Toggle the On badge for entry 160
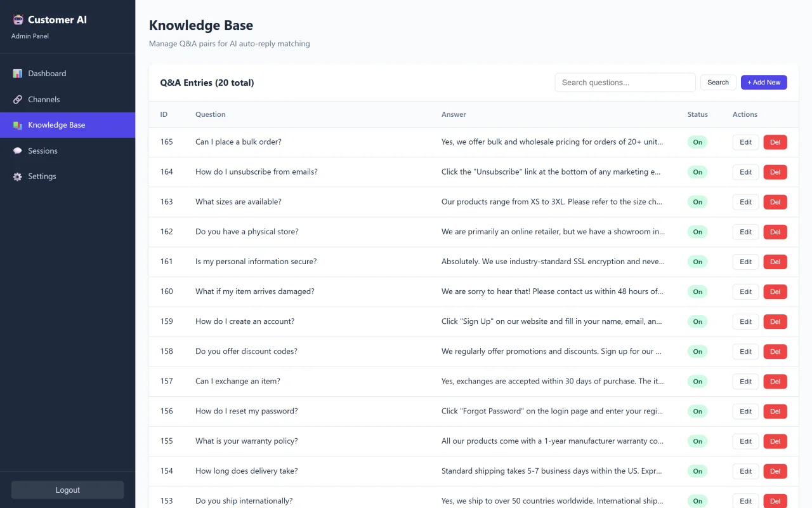812x508 pixels. [x=697, y=291]
